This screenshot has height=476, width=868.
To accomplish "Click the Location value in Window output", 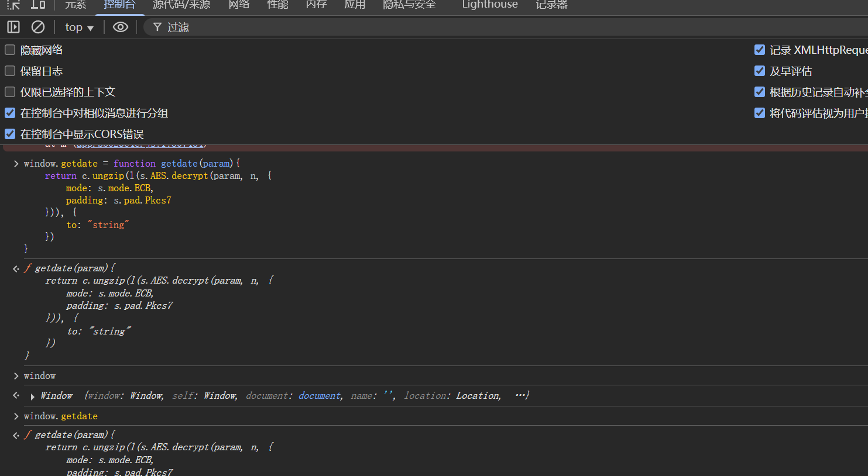I will 478,396.
